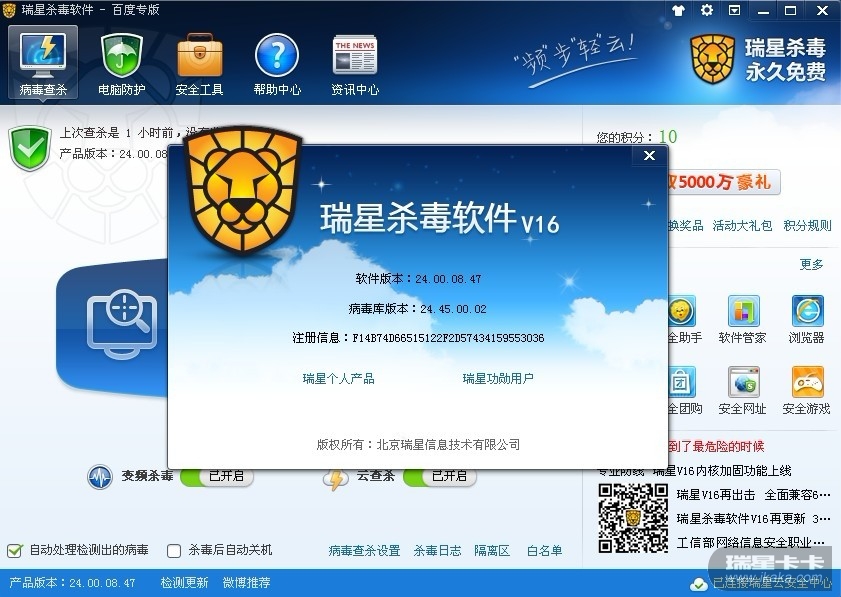Click the QR code image
This screenshot has width=841, height=597.
pyautogui.click(x=633, y=518)
